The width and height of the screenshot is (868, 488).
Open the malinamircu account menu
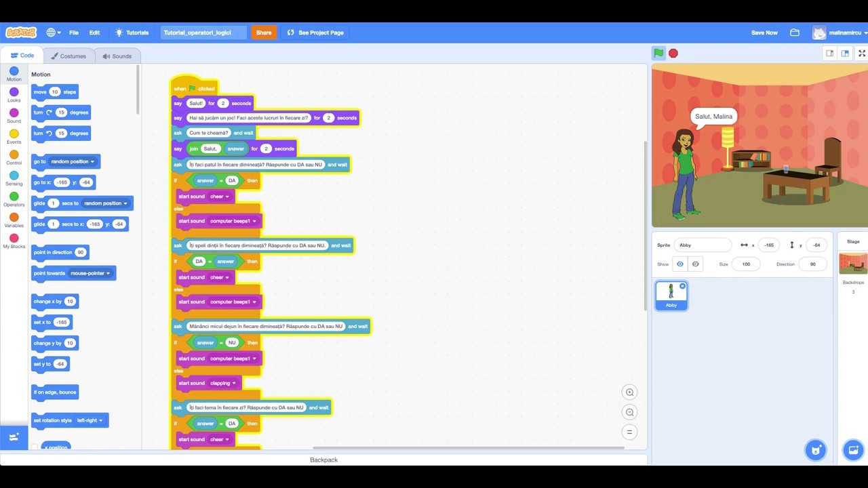click(841, 33)
